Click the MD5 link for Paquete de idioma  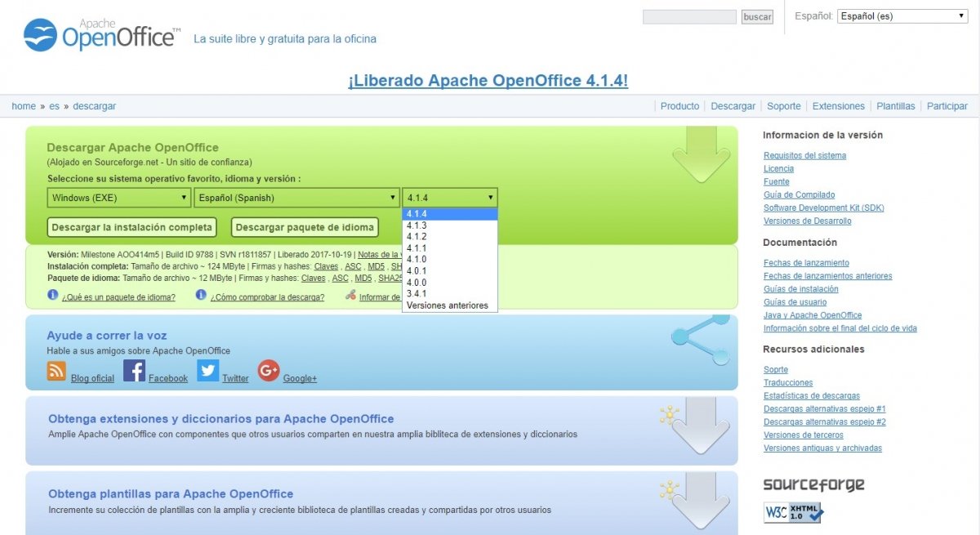(363, 278)
